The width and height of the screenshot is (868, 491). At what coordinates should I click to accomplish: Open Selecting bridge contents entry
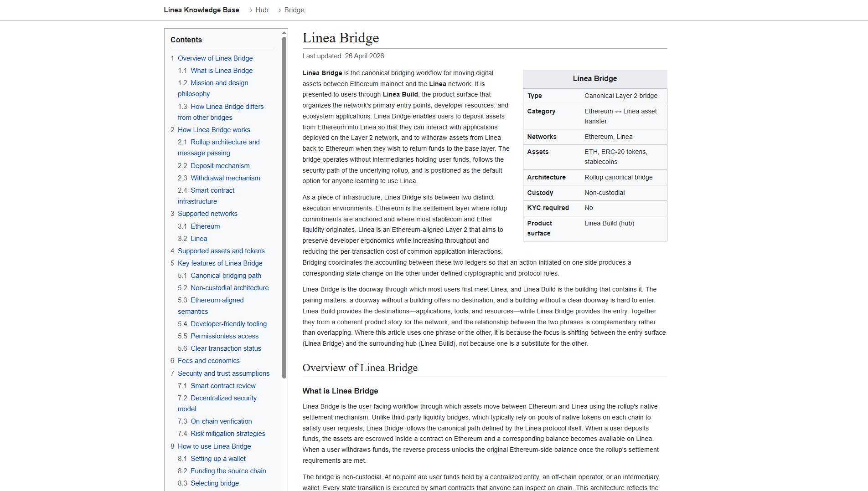pyautogui.click(x=215, y=483)
